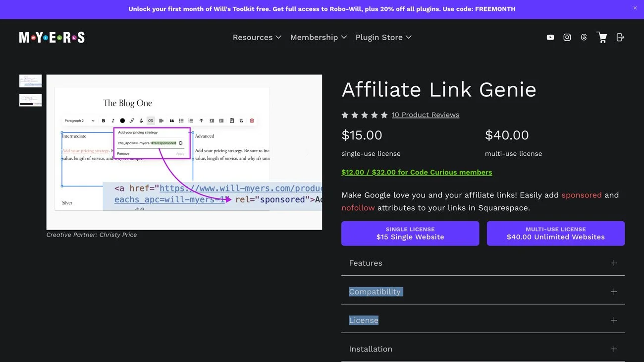Click the multi-use license label
Screen dimensions: 644x362
click(x=513, y=154)
